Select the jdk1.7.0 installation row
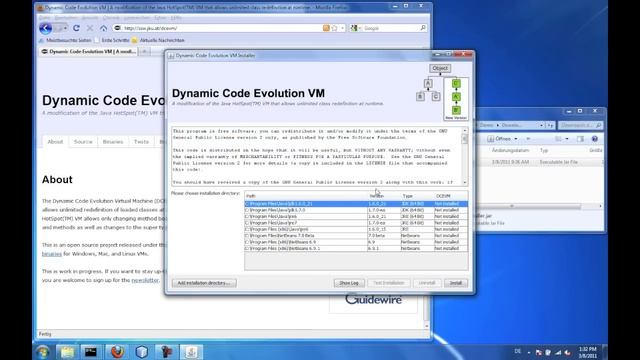Image resolution: width=640 pixels, height=360 pixels. [x=356, y=210]
